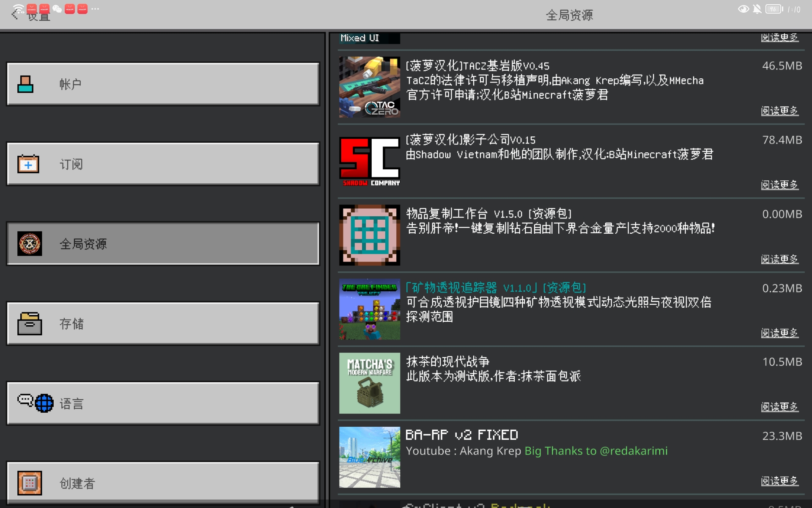The height and width of the screenshot is (508, 812).
Task: Open the 存储 storage settings
Action: coord(163,323)
